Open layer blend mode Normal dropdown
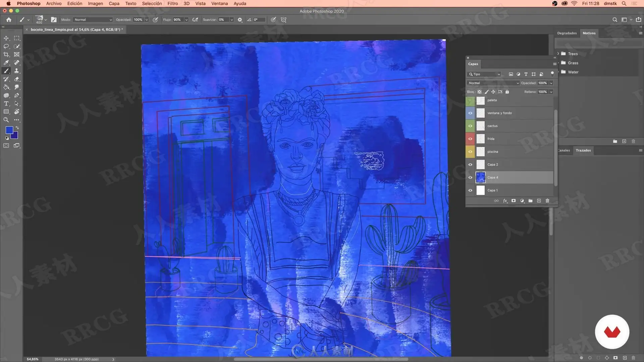644x362 pixels. pos(493,83)
